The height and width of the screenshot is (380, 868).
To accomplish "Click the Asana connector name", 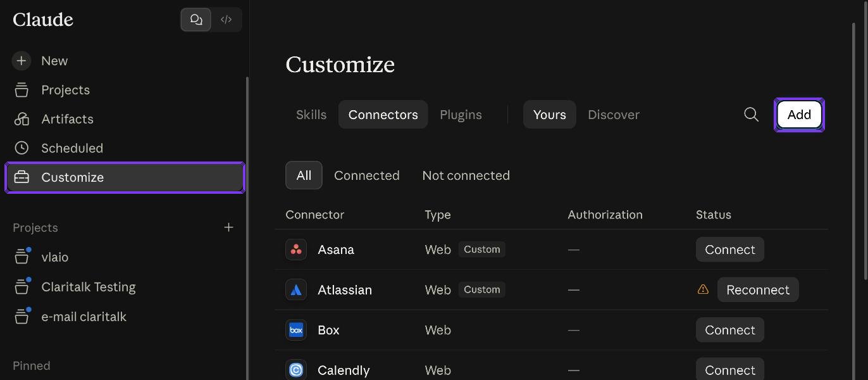I will tap(336, 250).
